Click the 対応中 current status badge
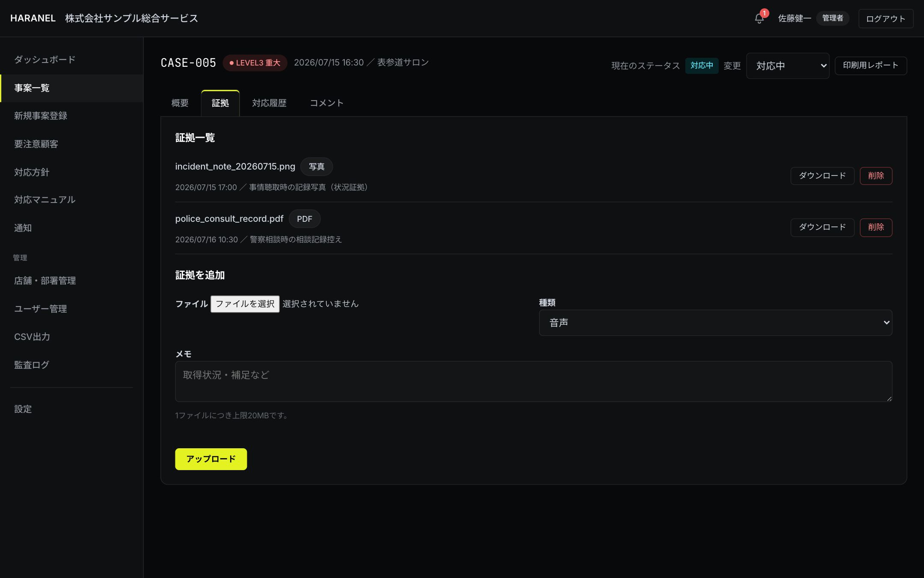This screenshot has height=578, width=924. (x=702, y=66)
